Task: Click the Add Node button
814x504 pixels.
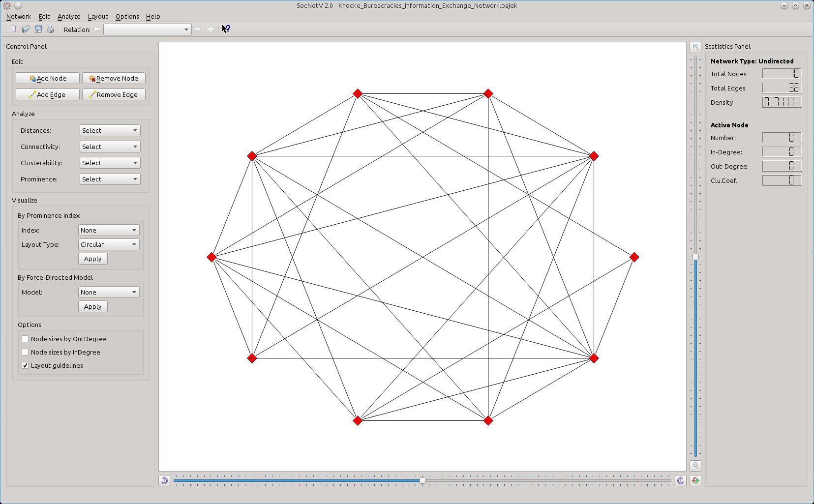Action: [48, 78]
